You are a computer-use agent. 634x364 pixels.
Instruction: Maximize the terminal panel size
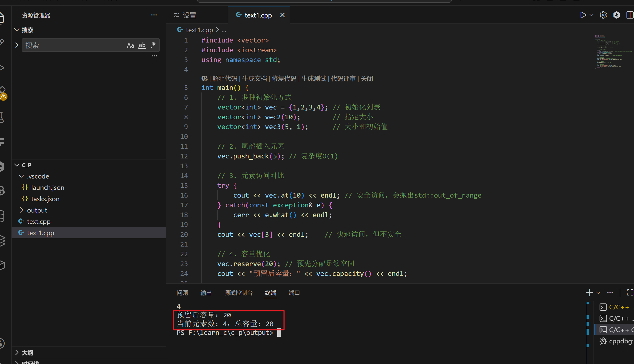630,292
